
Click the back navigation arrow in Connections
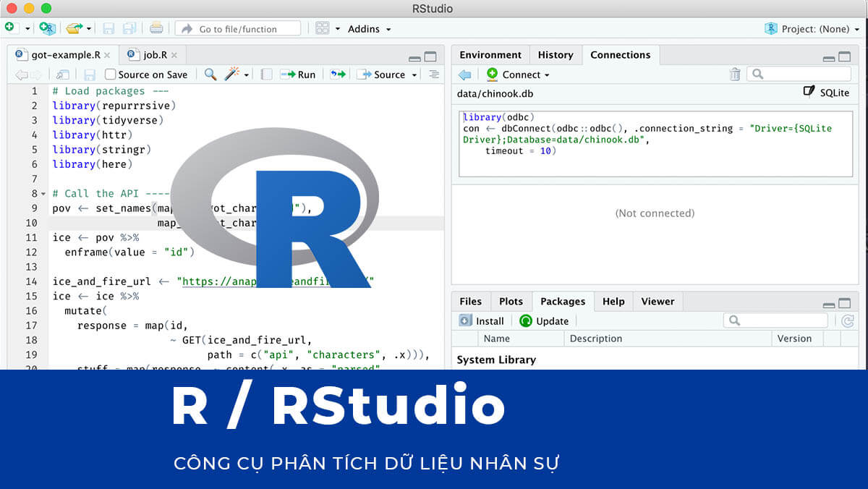(464, 74)
